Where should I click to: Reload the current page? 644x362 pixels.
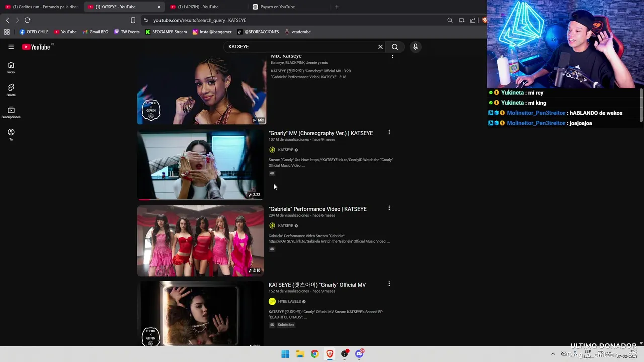coord(27,20)
